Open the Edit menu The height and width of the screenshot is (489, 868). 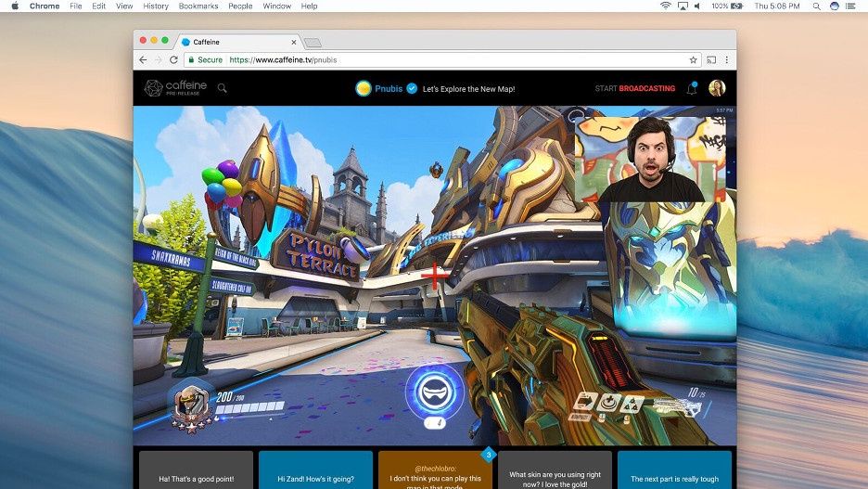[98, 6]
